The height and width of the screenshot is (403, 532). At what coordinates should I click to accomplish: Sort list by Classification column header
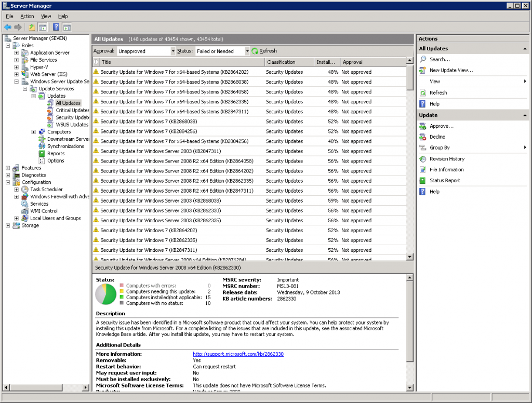click(x=289, y=62)
